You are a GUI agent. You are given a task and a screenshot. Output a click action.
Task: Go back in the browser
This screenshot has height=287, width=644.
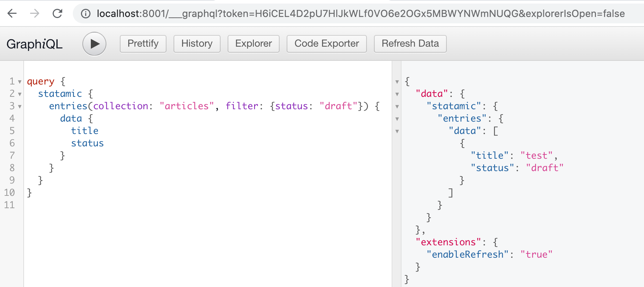point(12,14)
